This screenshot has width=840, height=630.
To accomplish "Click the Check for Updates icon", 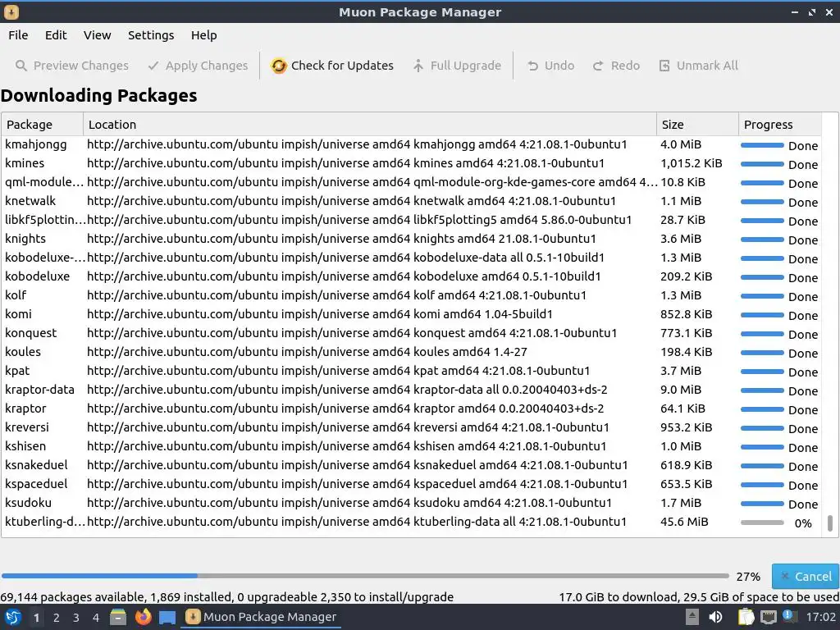I will click(279, 66).
